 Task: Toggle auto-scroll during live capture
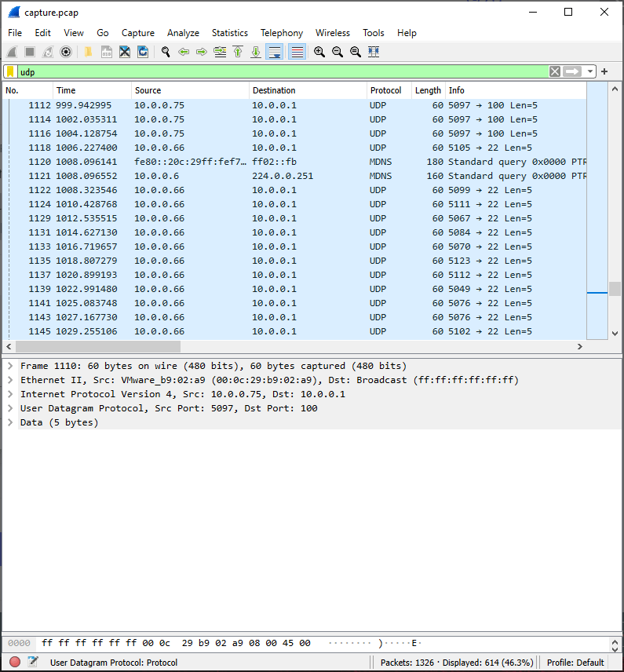click(x=275, y=52)
